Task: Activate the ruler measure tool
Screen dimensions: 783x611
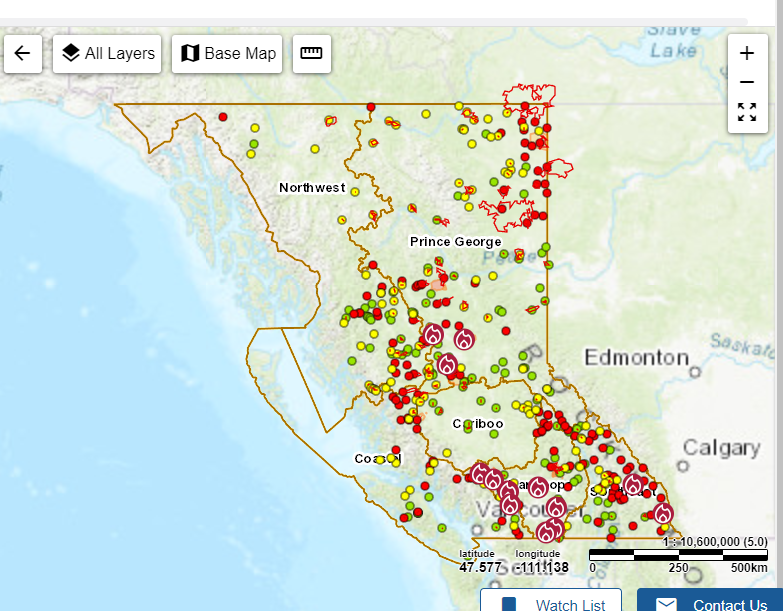Action: click(x=311, y=54)
